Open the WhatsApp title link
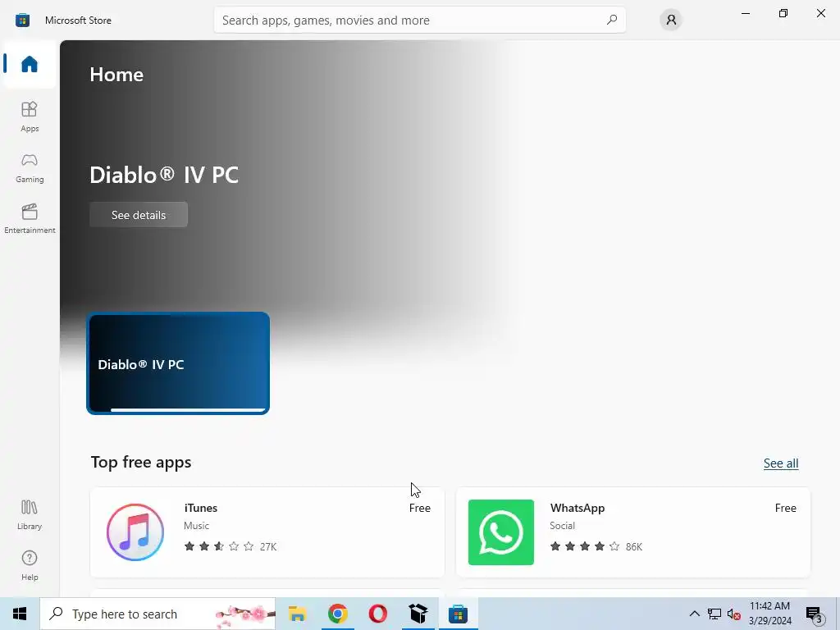The width and height of the screenshot is (840, 630). pyautogui.click(x=577, y=508)
